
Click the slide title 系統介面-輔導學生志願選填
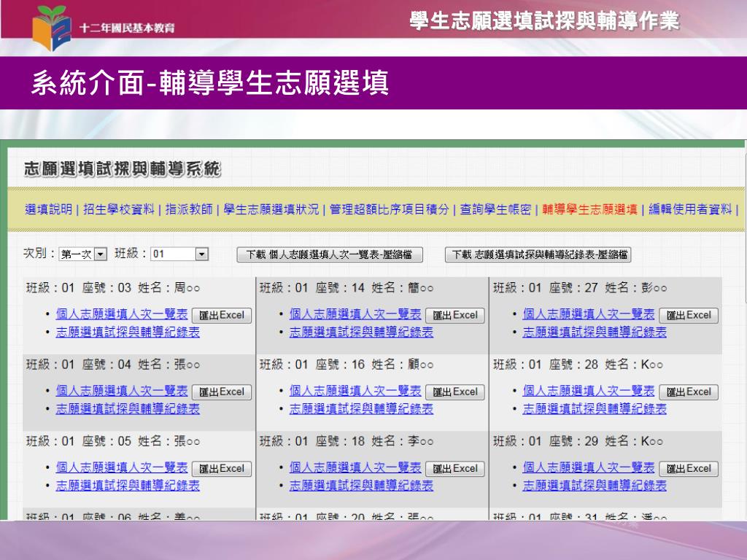pos(210,83)
